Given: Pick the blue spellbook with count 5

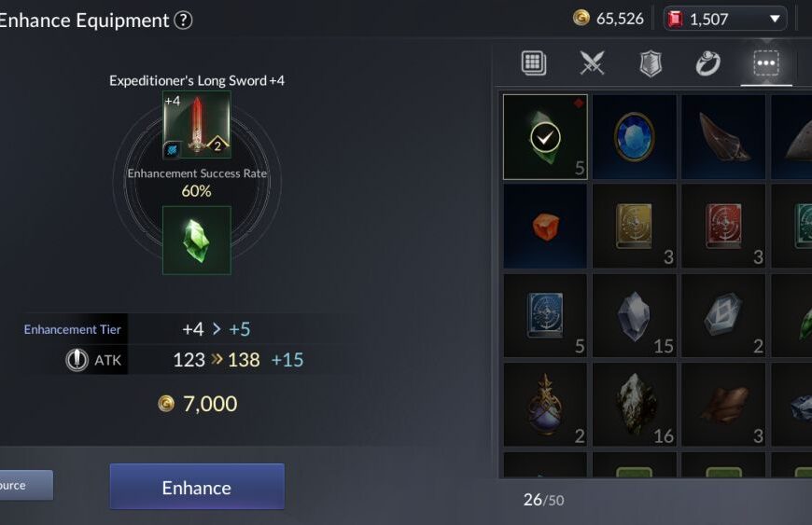Looking at the screenshot, I should (x=545, y=315).
